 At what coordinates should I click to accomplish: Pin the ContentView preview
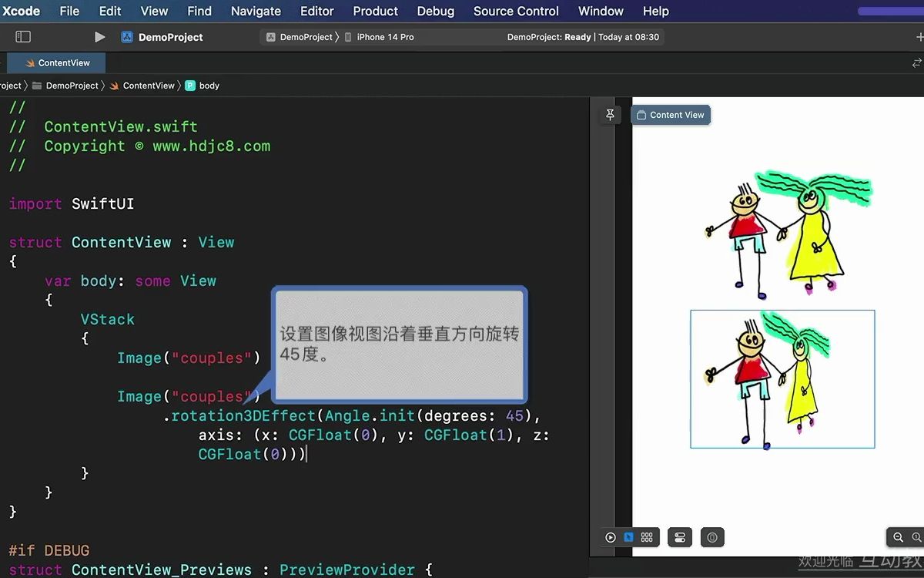[610, 114]
